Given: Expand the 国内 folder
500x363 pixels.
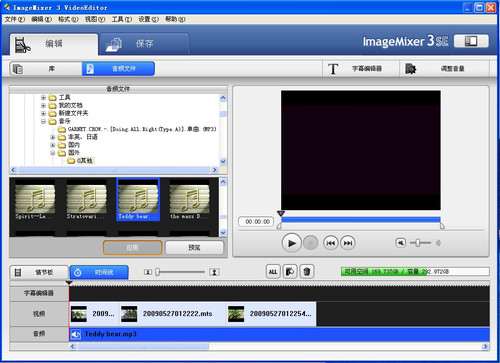Looking at the screenshot, I should pos(52,145).
